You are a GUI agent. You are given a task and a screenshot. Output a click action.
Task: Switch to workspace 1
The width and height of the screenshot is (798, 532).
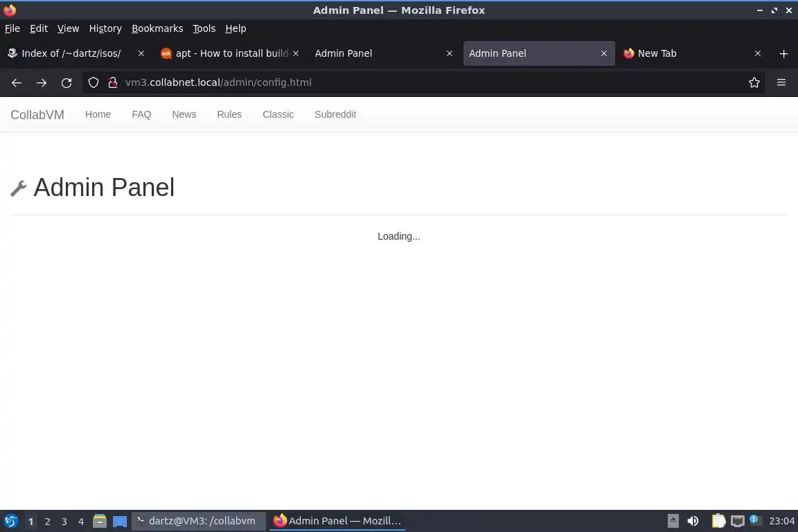[x=31, y=522]
